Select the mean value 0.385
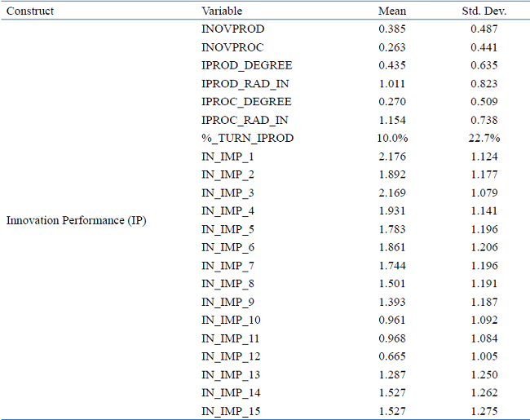Screen dimensions: 530x420 (x=392, y=29)
